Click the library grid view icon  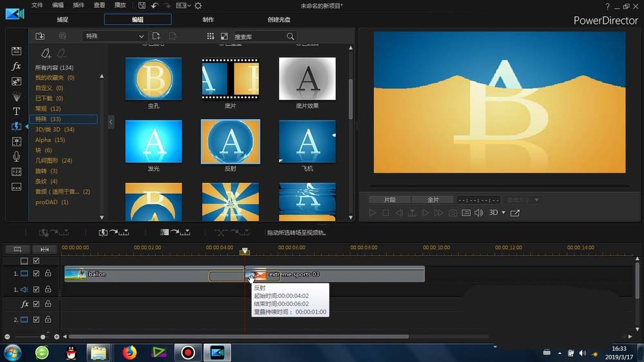point(210,37)
